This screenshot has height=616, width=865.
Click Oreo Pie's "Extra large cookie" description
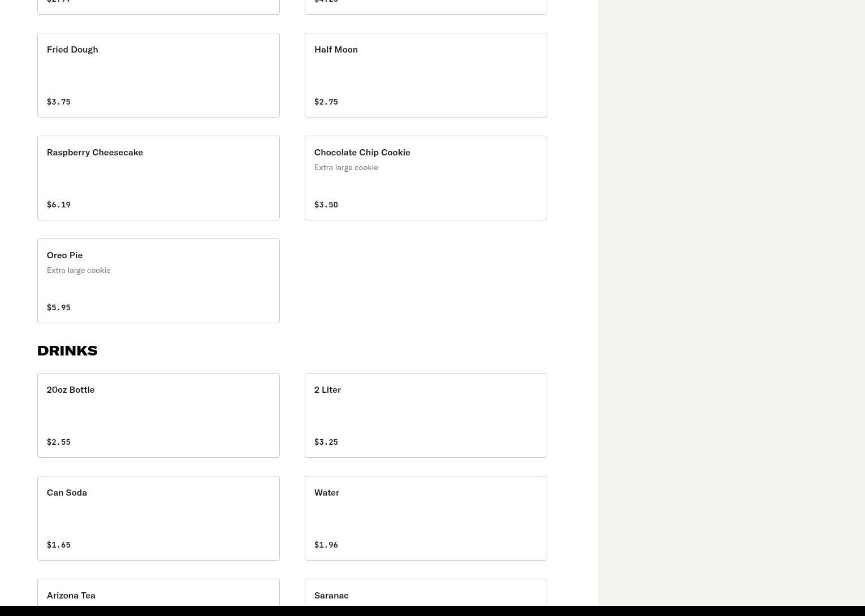coord(79,270)
